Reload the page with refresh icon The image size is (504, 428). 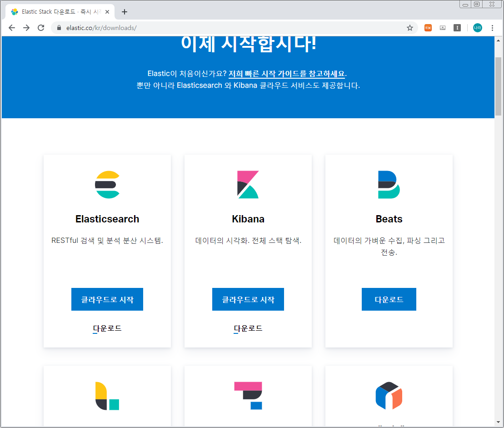coord(41,28)
